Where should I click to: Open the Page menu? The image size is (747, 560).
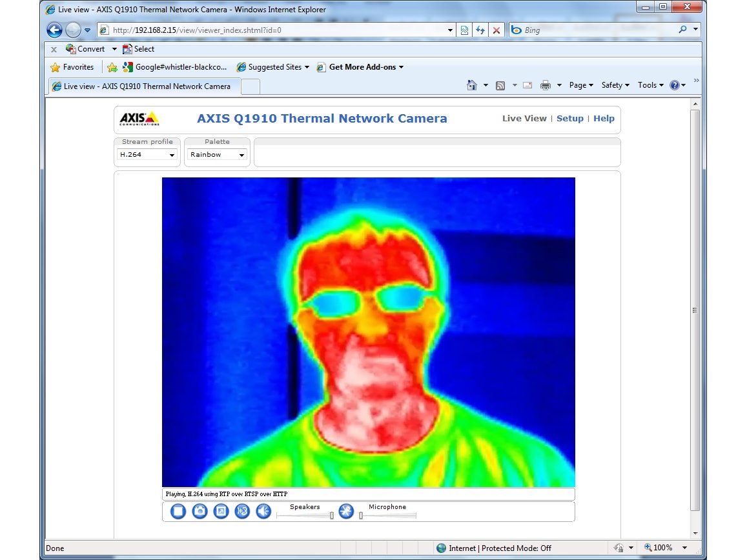[580, 85]
